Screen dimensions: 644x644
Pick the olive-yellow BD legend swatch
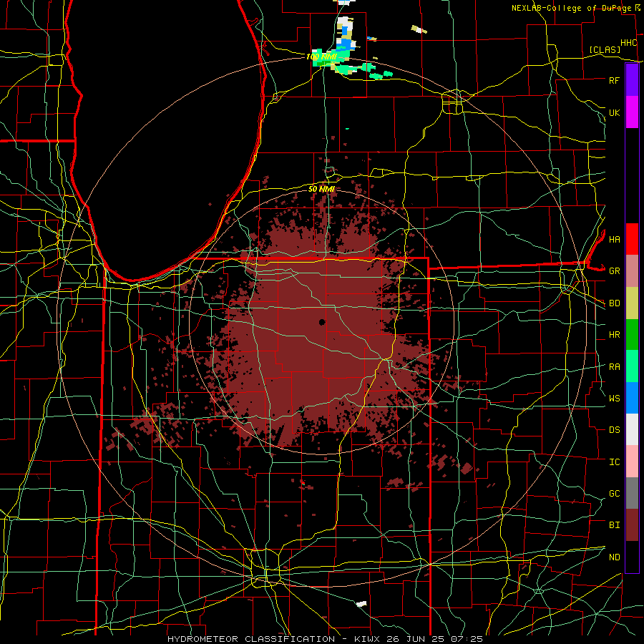[632, 303]
